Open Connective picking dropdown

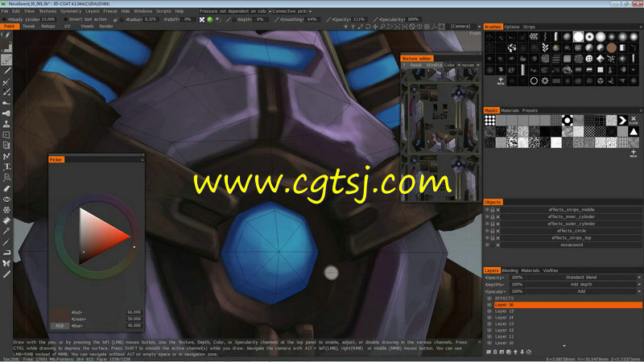pos(292,11)
